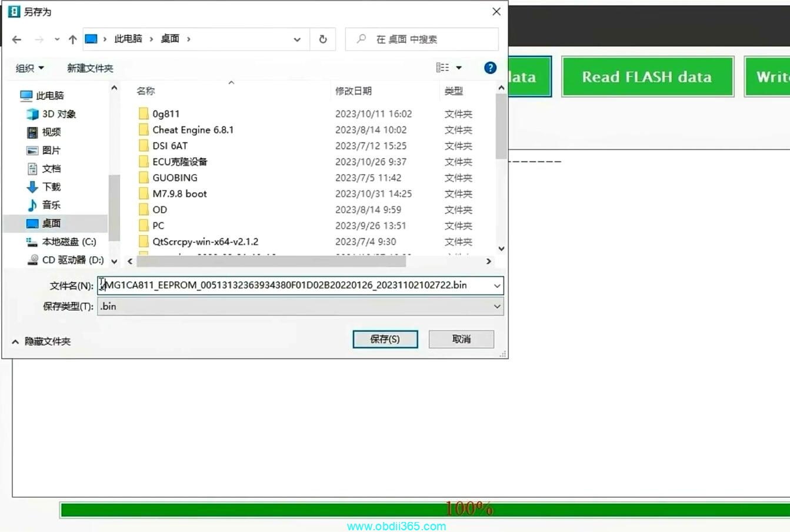790x532 pixels.
Task: Select the ECU克隆设备 folder
Action: 173,162
